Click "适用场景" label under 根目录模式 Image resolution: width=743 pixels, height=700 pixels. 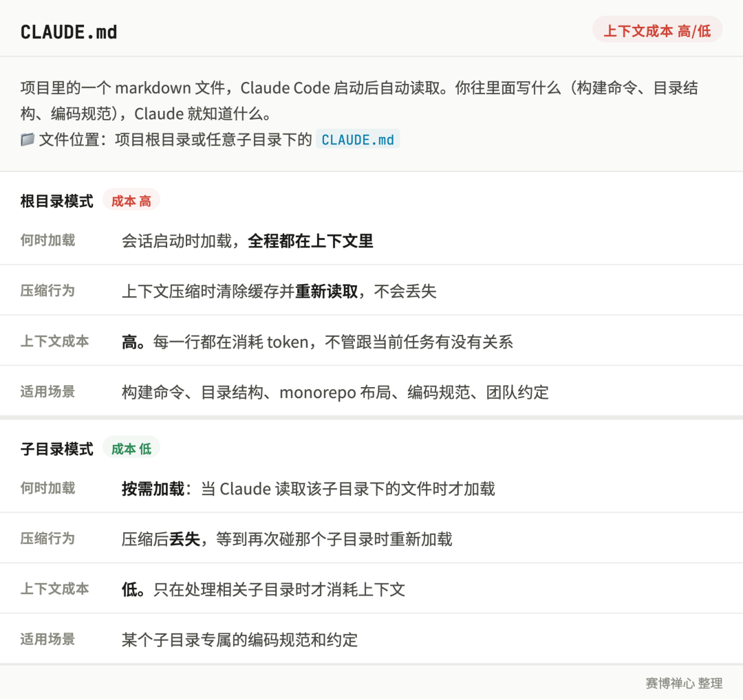[48, 392]
